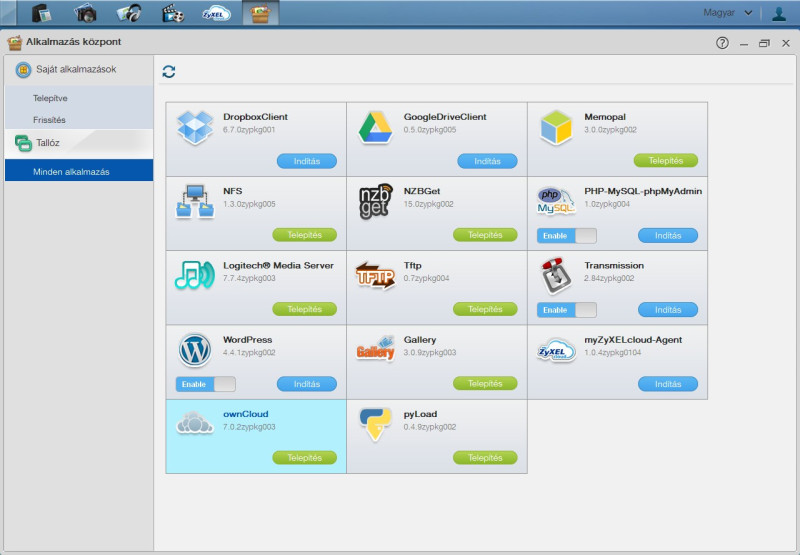Open the Music headphones app icon

point(129,13)
